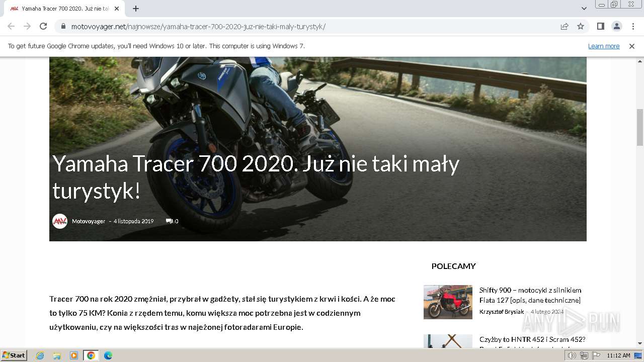
Task: Click the article intro paragraph about Tracer 700
Action: point(222,313)
